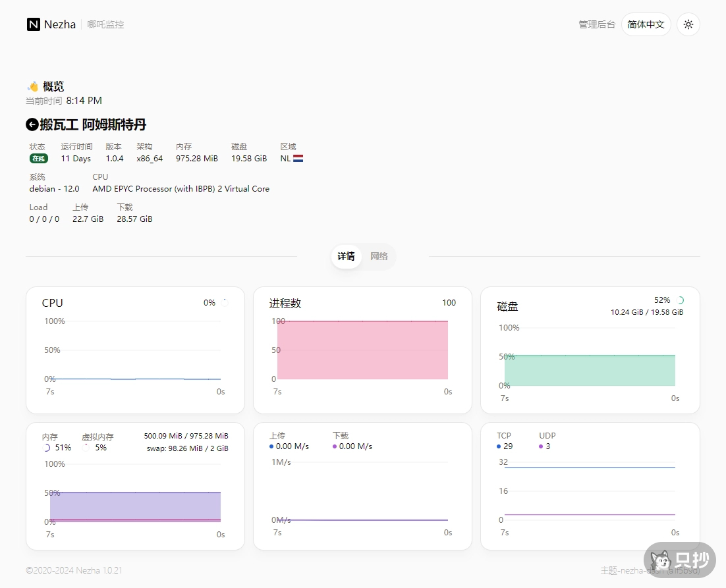Screen dimensions: 726x588
Task: Click the Nezha logo icon
Action: 34,24
